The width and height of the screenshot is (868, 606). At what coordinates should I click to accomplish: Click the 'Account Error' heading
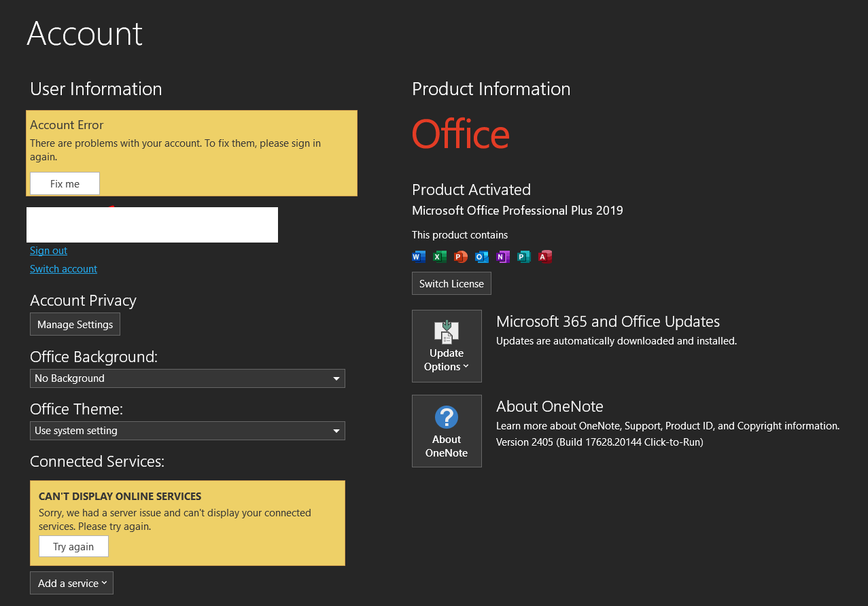coord(67,125)
